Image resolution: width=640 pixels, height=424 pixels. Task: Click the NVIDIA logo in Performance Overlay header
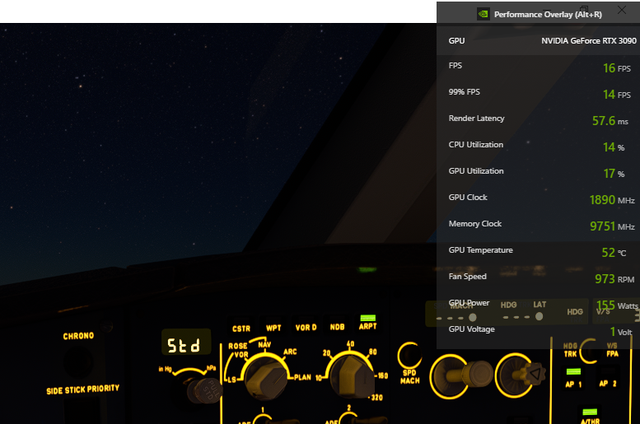tap(483, 14)
